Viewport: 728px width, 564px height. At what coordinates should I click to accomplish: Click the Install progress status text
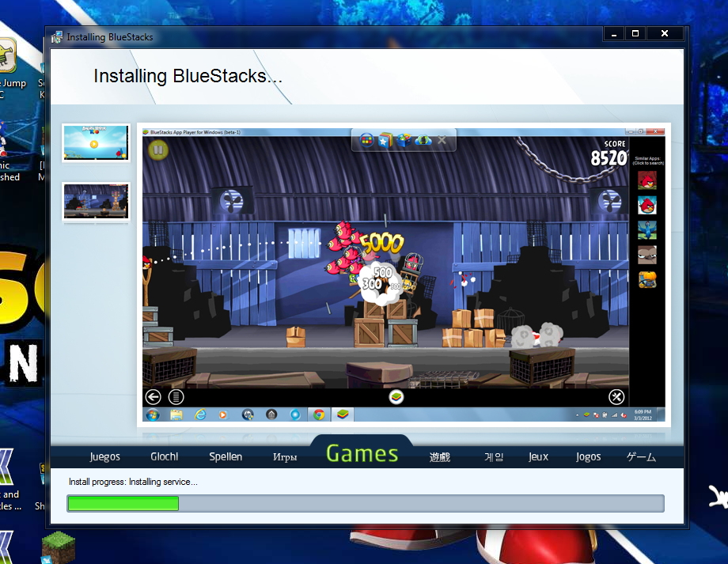(133, 482)
